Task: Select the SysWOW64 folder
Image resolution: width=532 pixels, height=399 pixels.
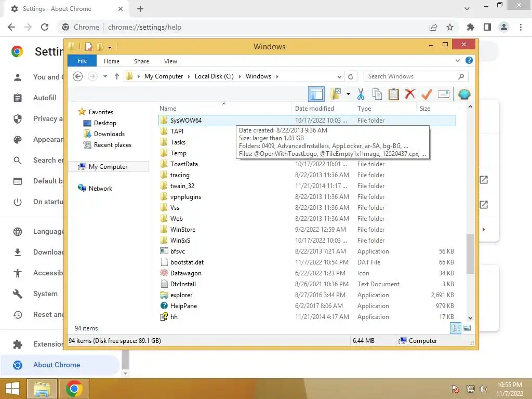Action: pos(307,121)
